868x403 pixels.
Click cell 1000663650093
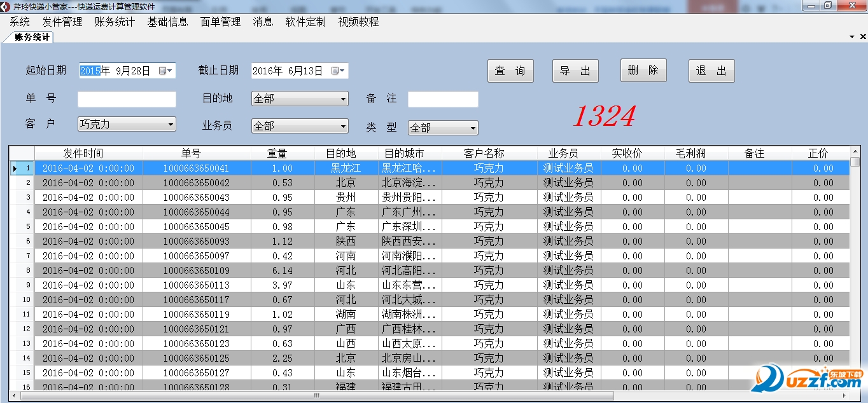click(197, 242)
